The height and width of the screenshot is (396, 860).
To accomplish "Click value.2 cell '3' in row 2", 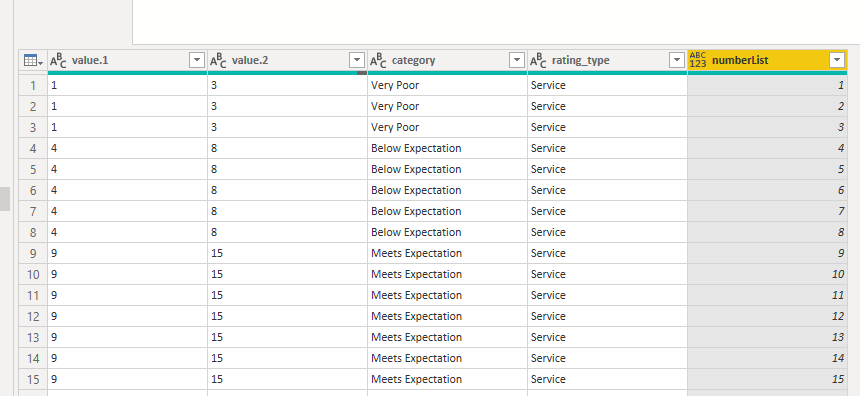I will pyautogui.click(x=287, y=106).
